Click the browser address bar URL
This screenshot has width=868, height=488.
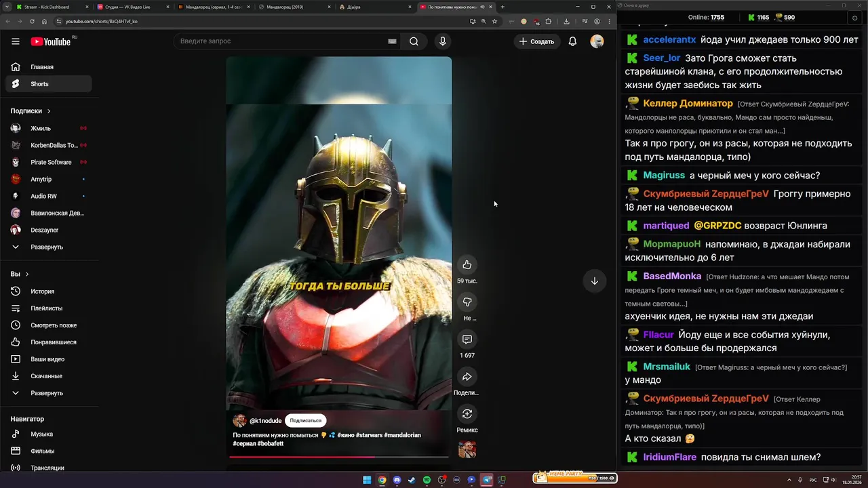pos(102,21)
